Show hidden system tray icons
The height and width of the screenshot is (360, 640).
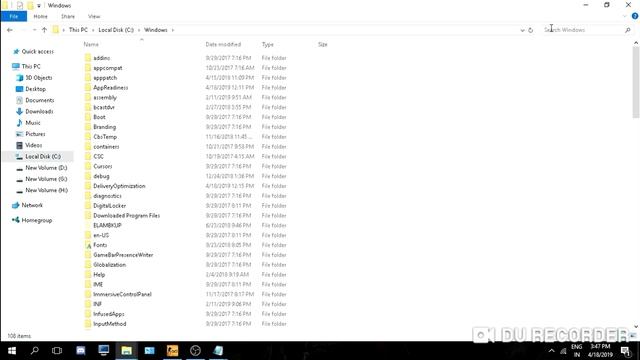(x=551, y=351)
